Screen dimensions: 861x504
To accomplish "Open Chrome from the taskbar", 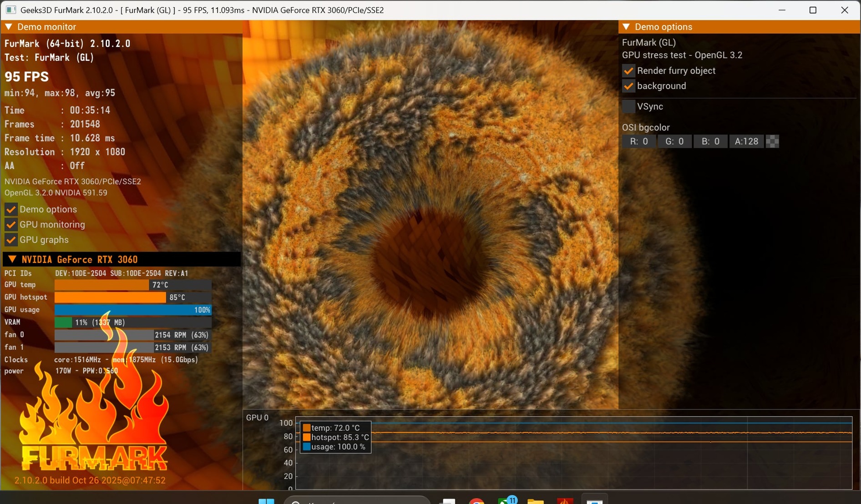I will [x=476, y=500].
